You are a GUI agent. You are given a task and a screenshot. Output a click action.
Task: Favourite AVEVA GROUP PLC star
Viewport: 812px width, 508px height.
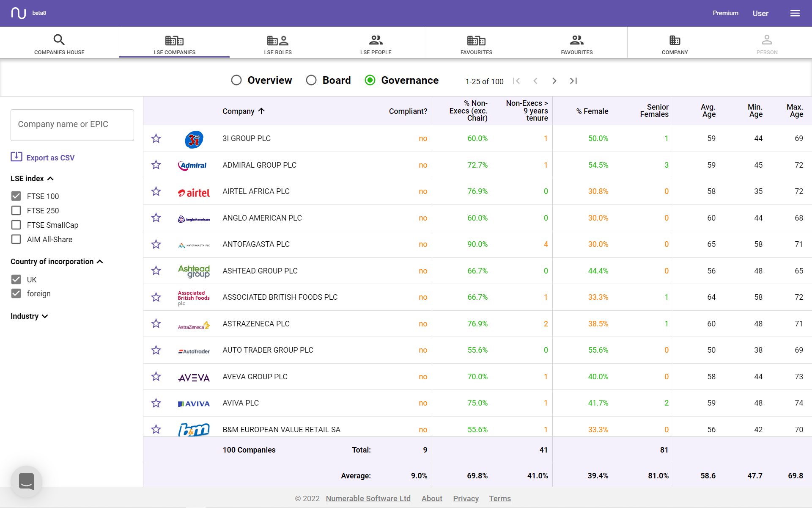[156, 376]
